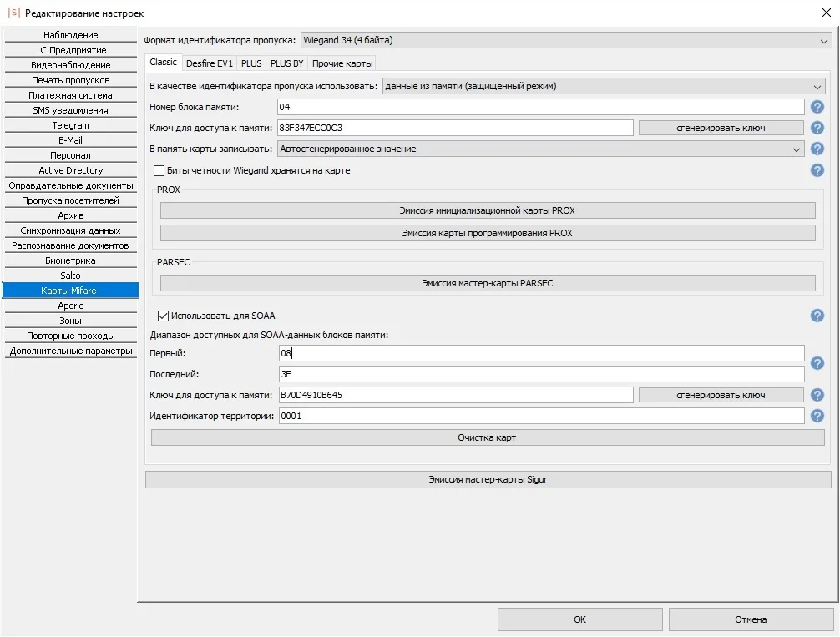Screen dimensions: 840x637
Task: Open the Прочие карты tab
Action: (x=342, y=63)
